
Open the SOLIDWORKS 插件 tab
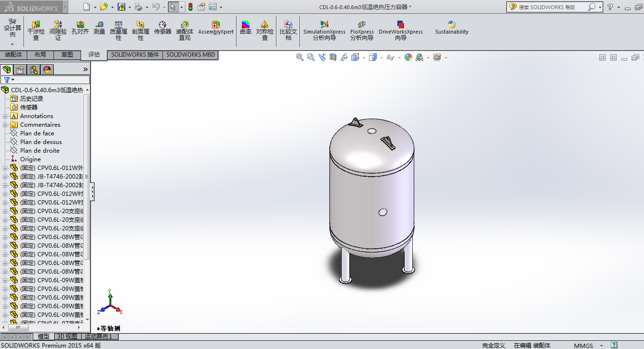pyautogui.click(x=135, y=55)
